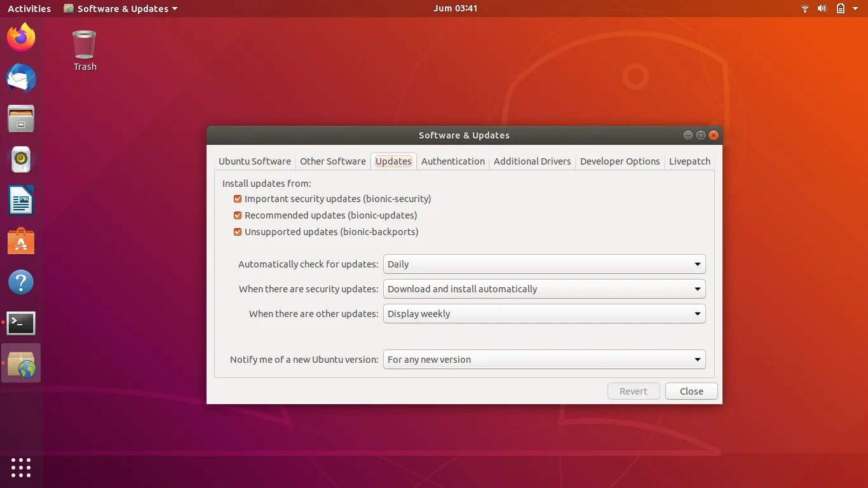
Task: Open the Activities overview
Action: click(x=29, y=9)
